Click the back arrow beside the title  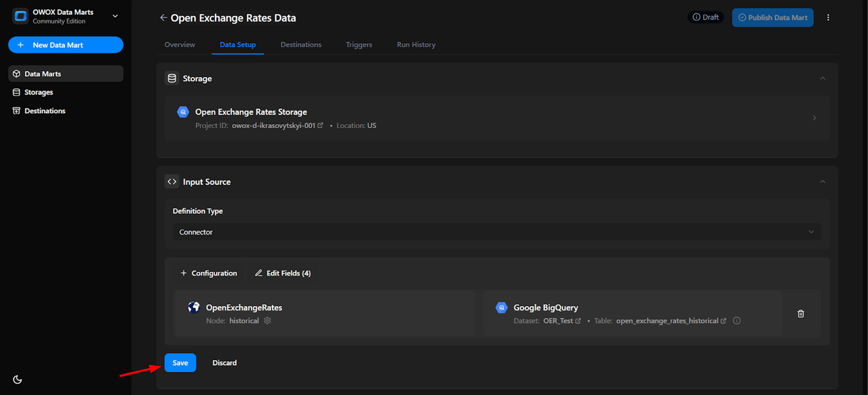tap(163, 18)
